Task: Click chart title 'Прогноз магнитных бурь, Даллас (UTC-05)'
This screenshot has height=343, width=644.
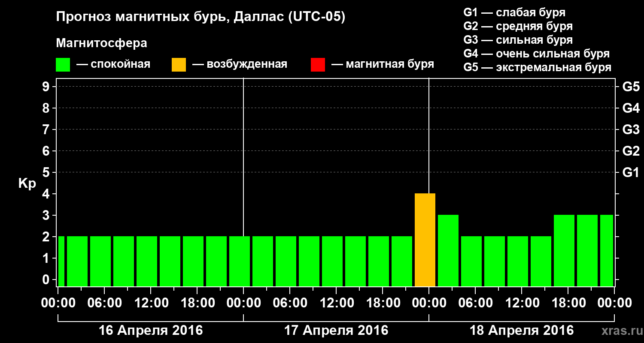Action: [x=201, y=18]
